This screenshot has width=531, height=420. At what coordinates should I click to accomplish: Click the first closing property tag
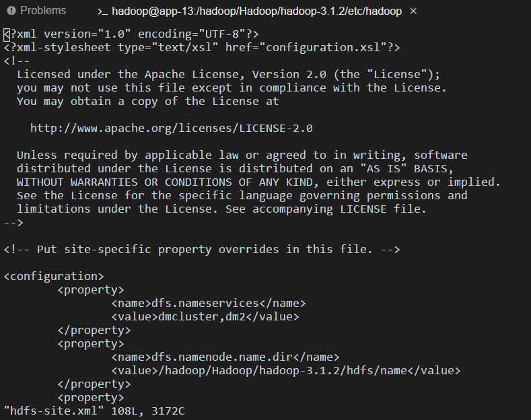[x=94, y=330]
